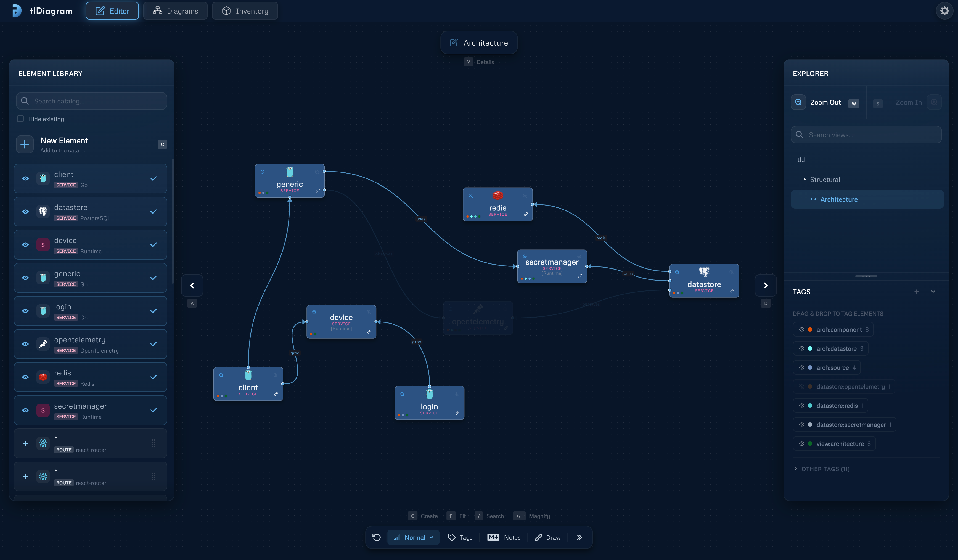Screen dimensions: 958x560
Task: Collapse the TAGS panel chevron
Action: 933,292
